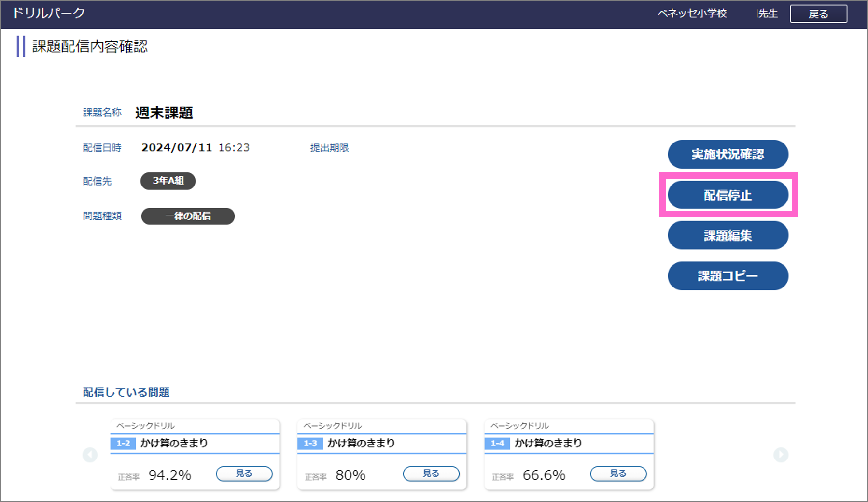Click かけ算のきまり title on the 1-3 card

(361, 443)
